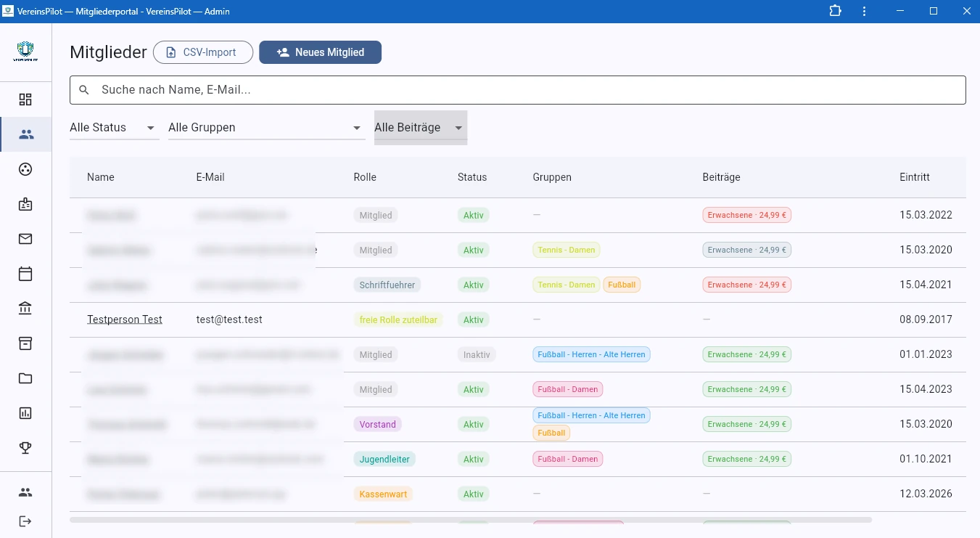Screen dimensions: 980x538
Task: Click the puzzle-piece extension icon in title bar
Action: [x=836, y=11]
